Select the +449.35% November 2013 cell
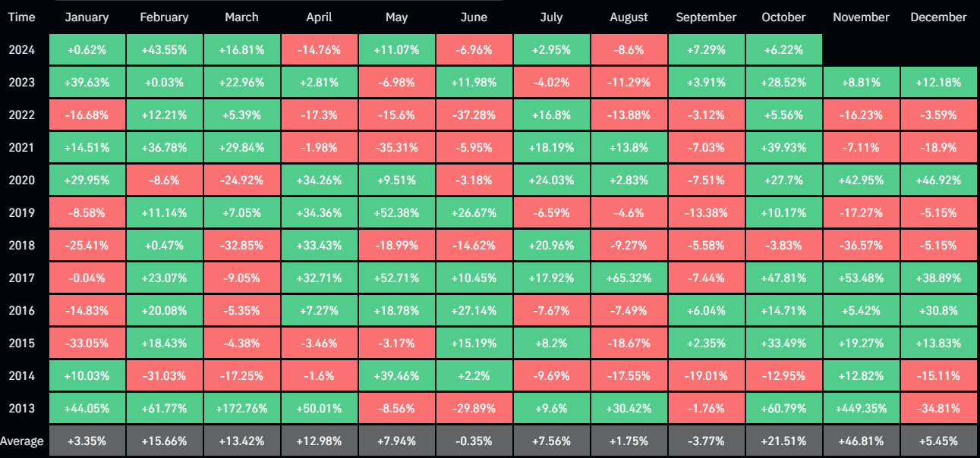Viewport: 980px width, 458px height. pyautogui.click(x=861, y=408)
